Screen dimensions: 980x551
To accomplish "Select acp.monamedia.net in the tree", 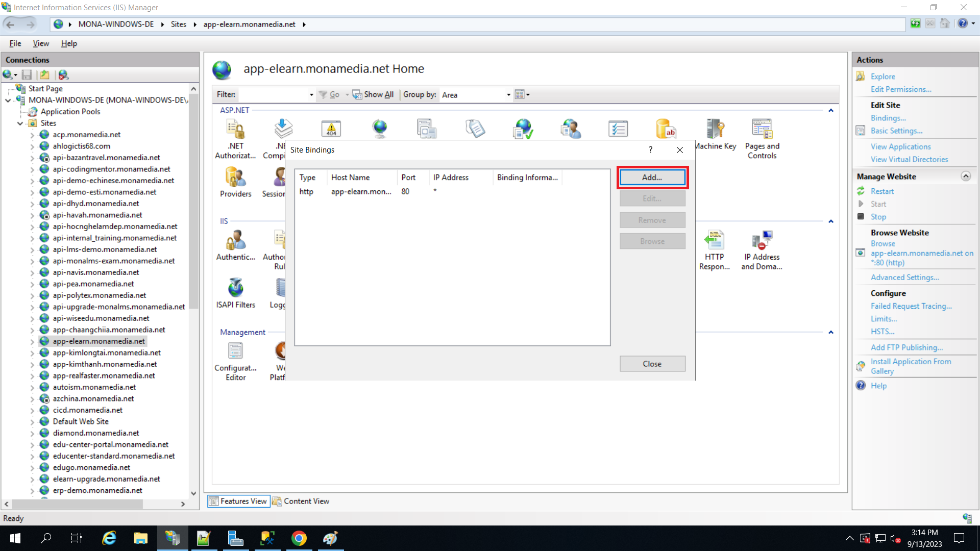I will (87, 135).
